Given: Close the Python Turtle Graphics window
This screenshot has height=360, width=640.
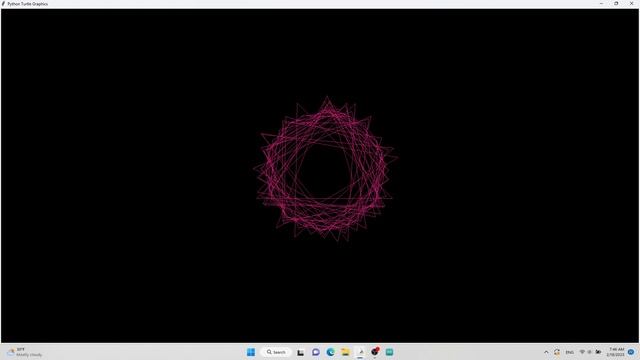Looking at the screenshot, I should pos(631,4).
